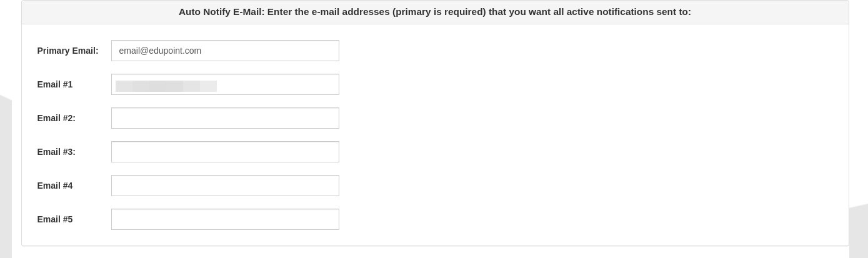868x258 pixels.
Task: Click the "Auto Notify E-Mail" heading text
Action: 221,12
